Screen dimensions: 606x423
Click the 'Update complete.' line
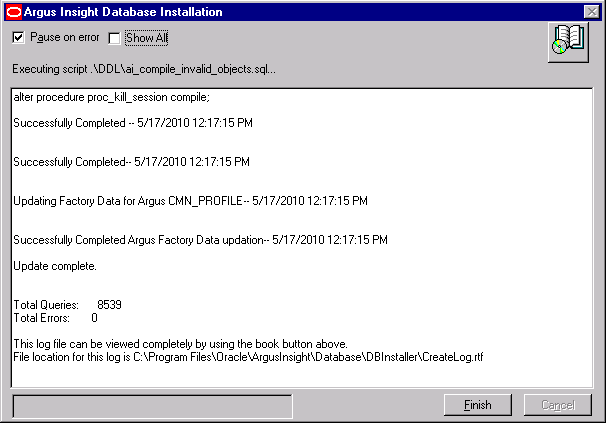coord(55,266)
